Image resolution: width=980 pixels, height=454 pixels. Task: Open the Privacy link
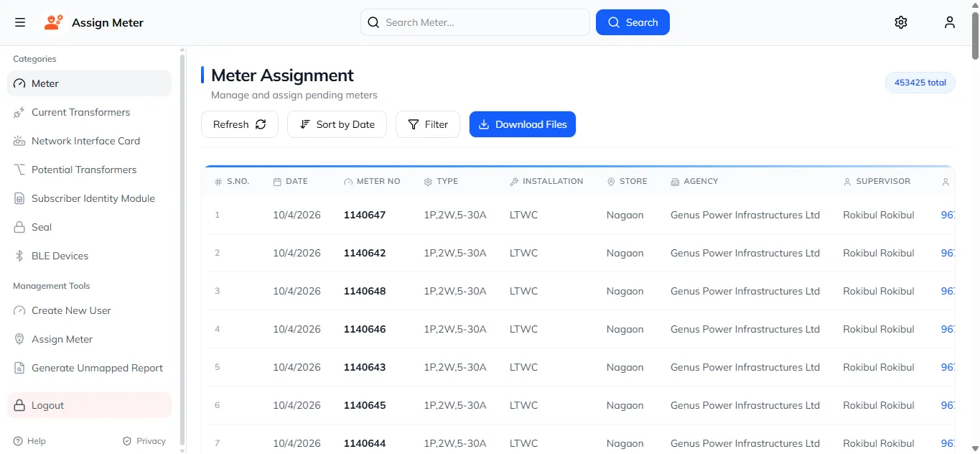144,441
